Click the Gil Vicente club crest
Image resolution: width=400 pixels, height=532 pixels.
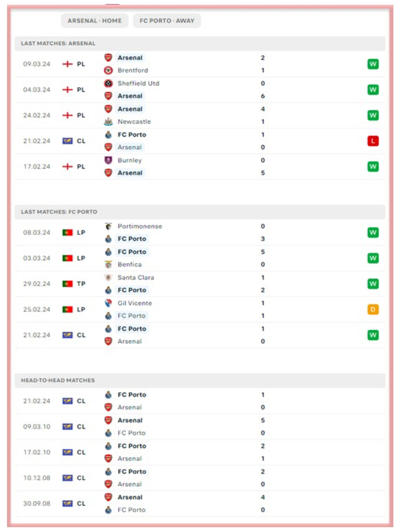pos(108,303)
